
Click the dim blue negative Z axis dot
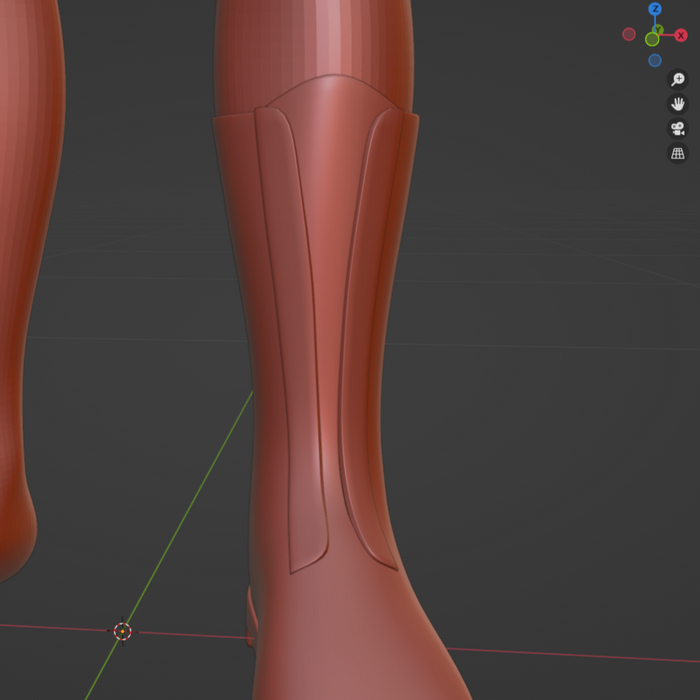[655, 60]
